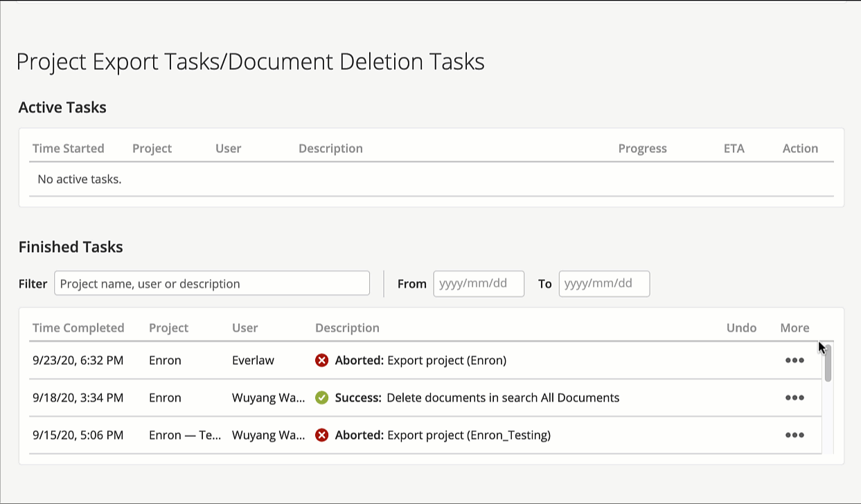Click the Undo column header
Viewport: 861px width, 504px height.
pyautogui.click(x=741, y=327)
